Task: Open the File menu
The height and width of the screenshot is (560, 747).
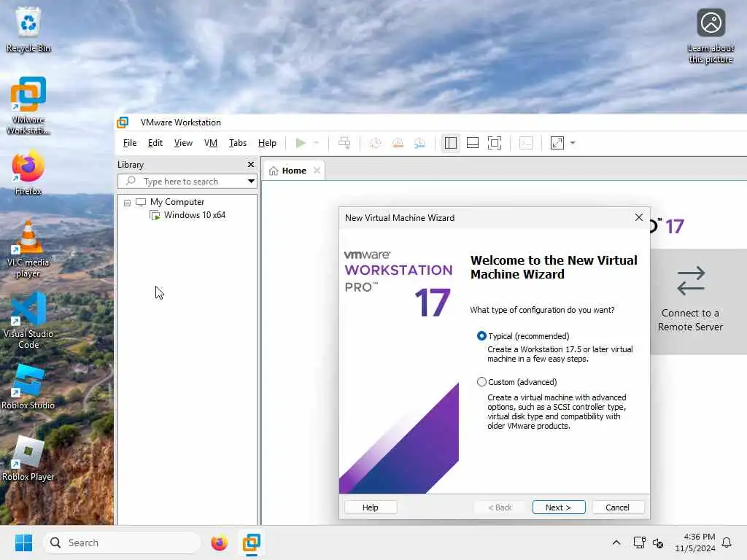Action: point(130,143)
